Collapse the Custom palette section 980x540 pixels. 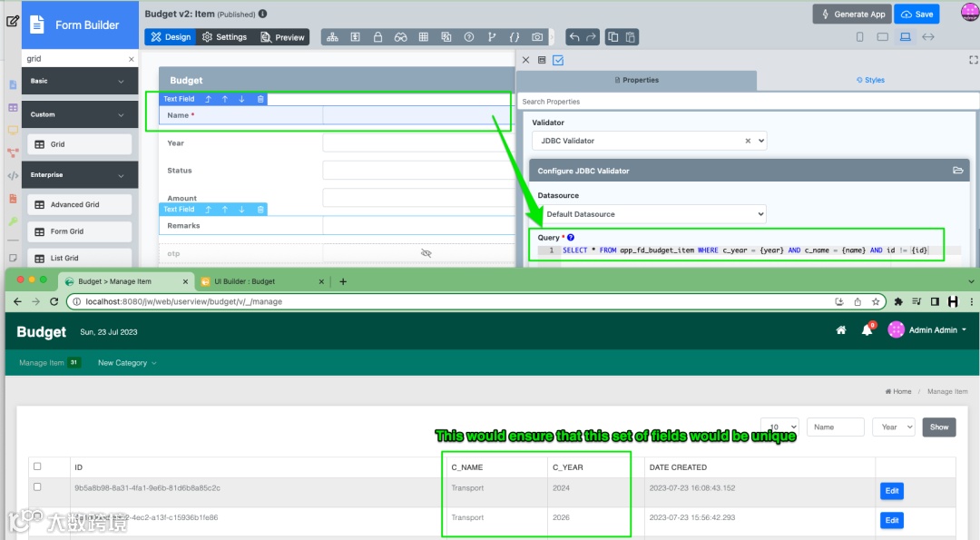(80, 114)
